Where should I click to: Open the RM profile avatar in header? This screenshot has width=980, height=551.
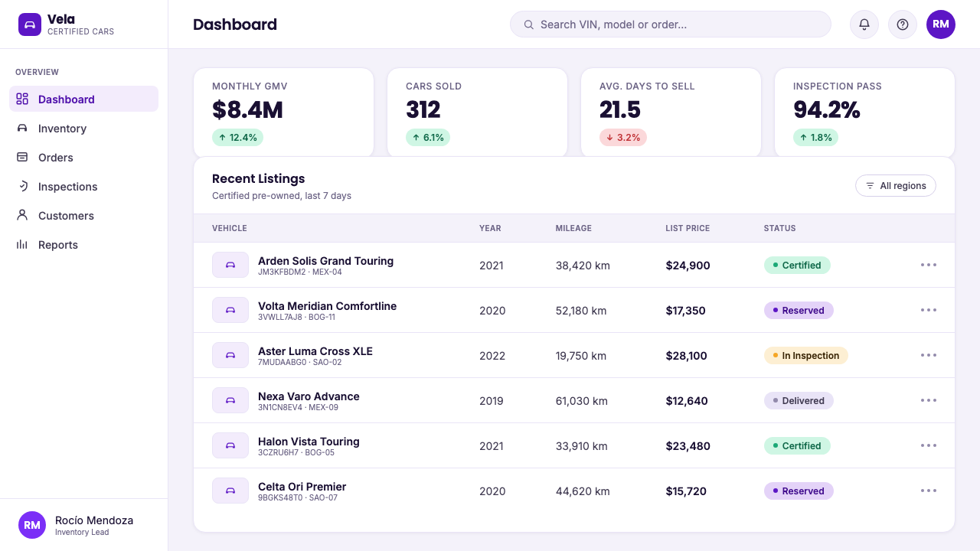pyautogui.click(x=941, y=24)
